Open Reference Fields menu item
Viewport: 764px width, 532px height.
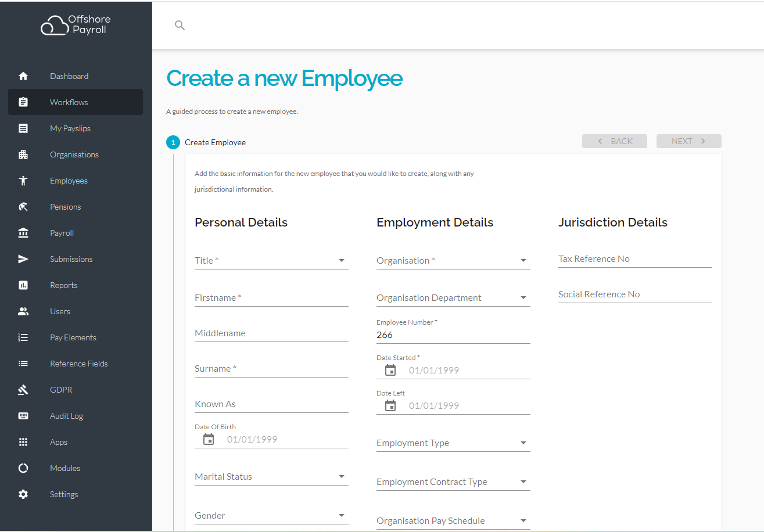coord(76,364)
